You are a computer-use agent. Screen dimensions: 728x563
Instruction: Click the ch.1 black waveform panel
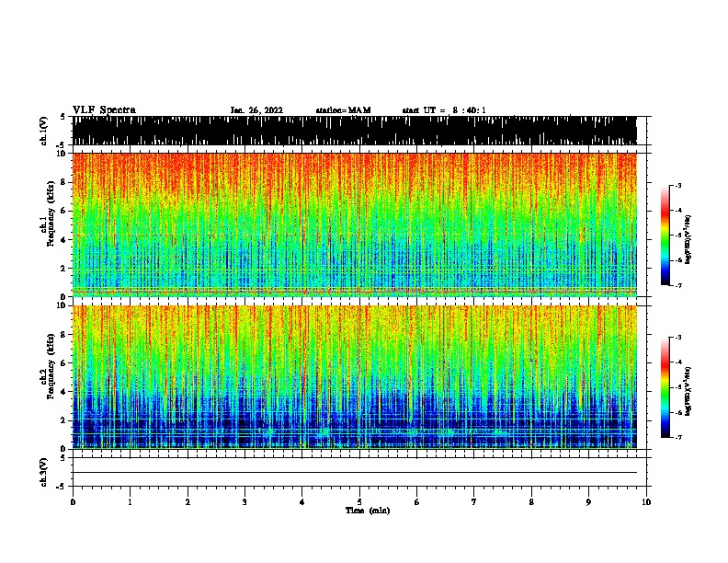pyautogui.click(x=354, y=131)
